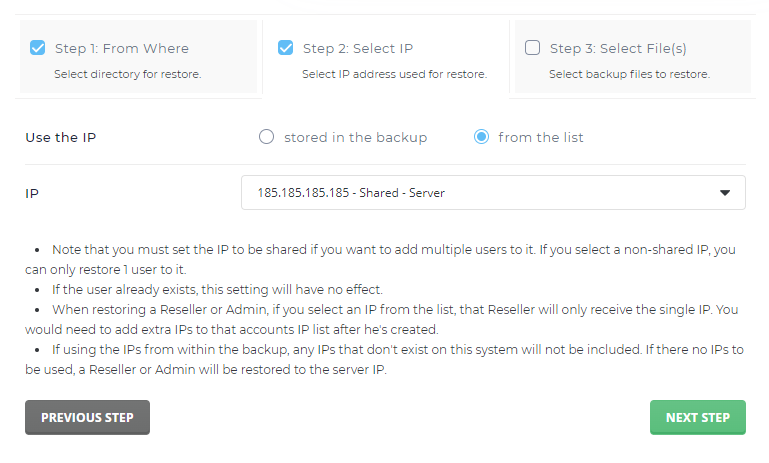Click the "from the list" option text
769x463 pixels.
coord(541,137)
